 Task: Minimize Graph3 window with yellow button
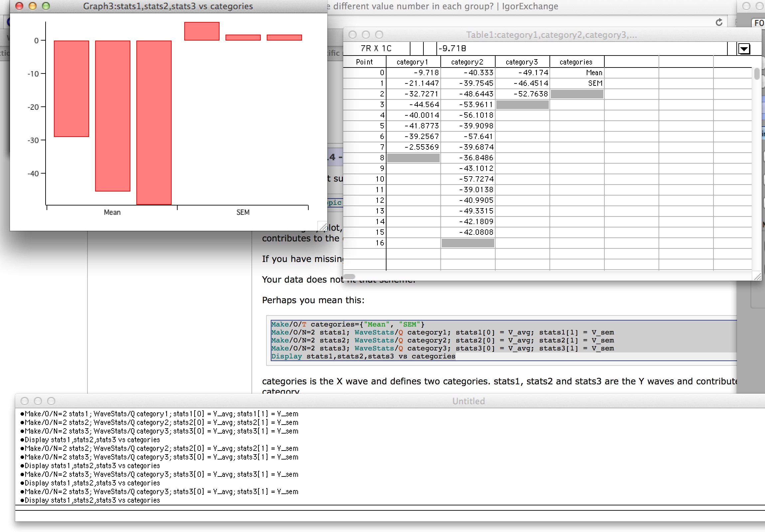click(x=33, y=6)
